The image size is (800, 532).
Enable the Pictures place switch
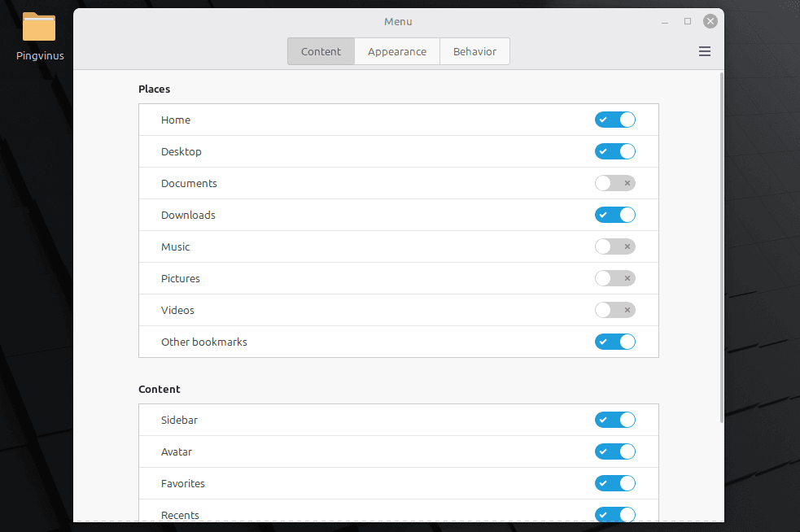(x=614, y=278)
